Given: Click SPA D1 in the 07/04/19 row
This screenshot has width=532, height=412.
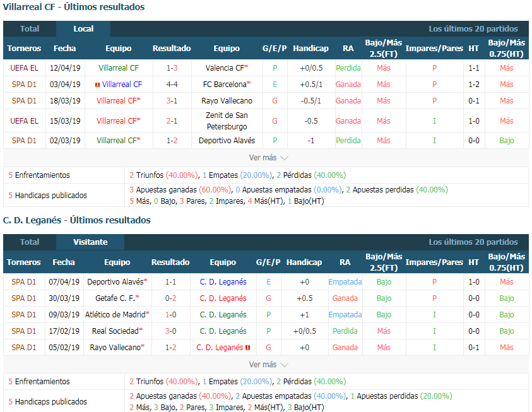Looking at the screenshot, I should tap(23, 282).
